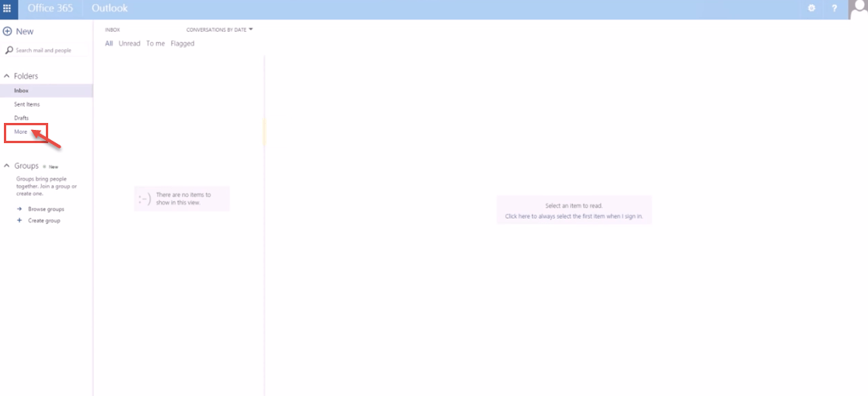This screenshot has width=868, height=396.
Task: Filter inbox by Unread
Action: click(130, 44)
